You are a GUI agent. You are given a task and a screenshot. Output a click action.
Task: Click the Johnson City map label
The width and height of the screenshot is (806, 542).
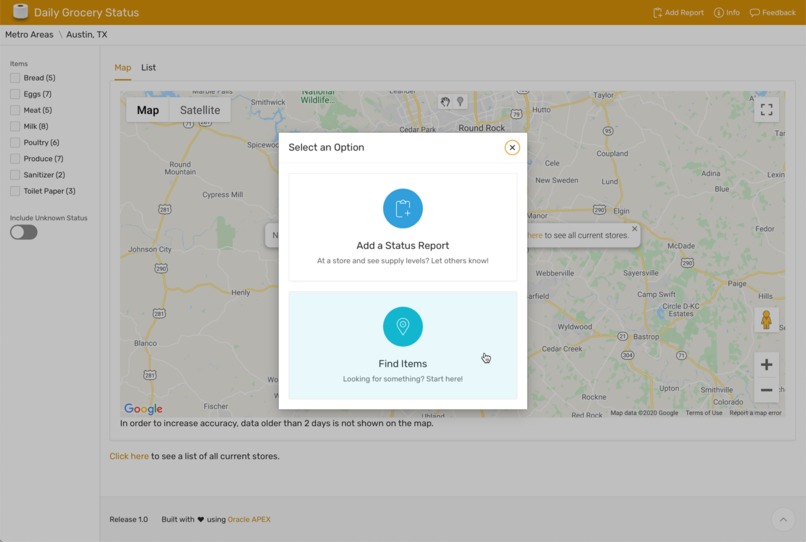pos(150,249)
